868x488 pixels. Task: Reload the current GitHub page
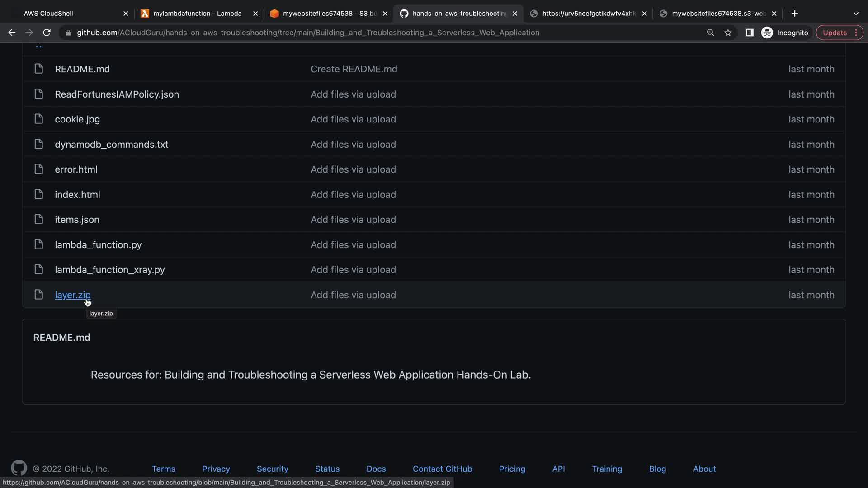pos(47,33)
